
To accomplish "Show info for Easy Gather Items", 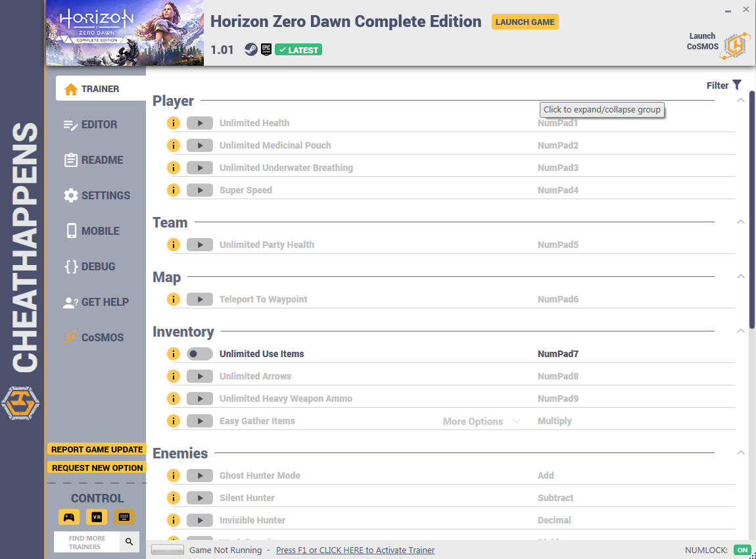I will tap(173, 421).
